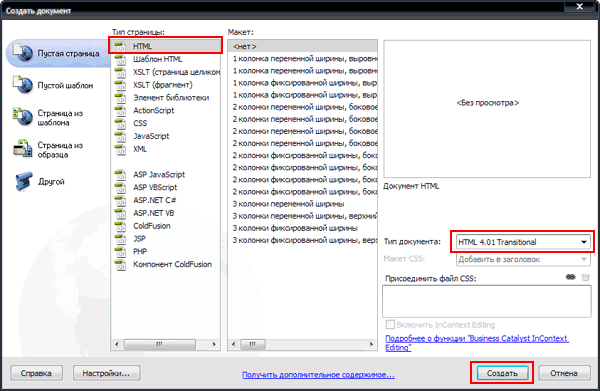Click the Страница из образца icon
Image resolution: width=600 pixels, height=391 pixels.
pyautogui.click(x=23, y=149)
